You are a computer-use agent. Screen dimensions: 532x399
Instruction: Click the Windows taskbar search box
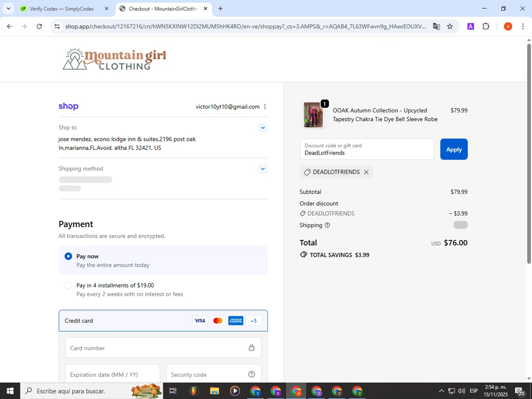[x=92, y=391]
